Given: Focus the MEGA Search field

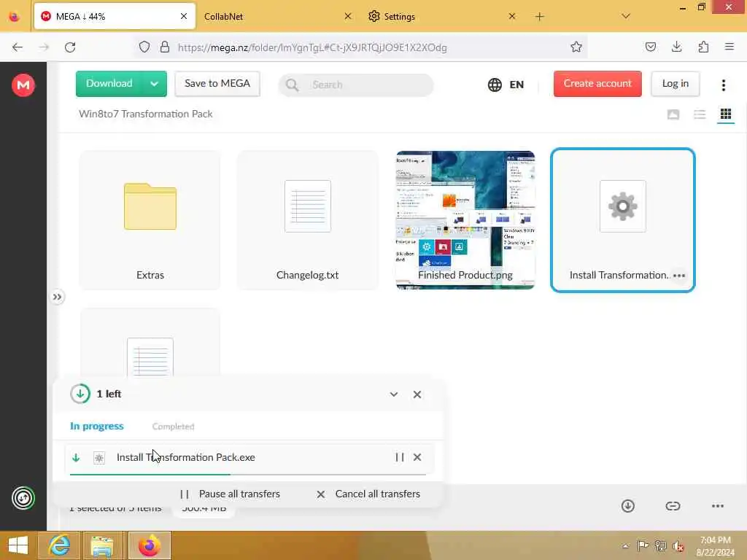Looking at the screenshot, I should [x=356, y=85].
